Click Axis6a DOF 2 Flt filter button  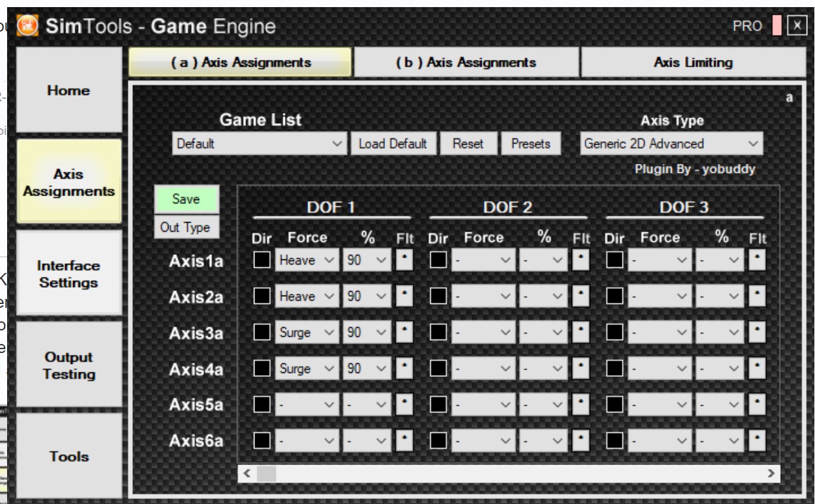click(581, 441)
